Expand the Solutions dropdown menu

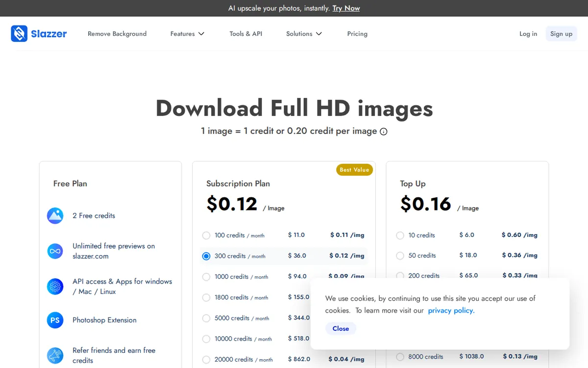[304, 34]
